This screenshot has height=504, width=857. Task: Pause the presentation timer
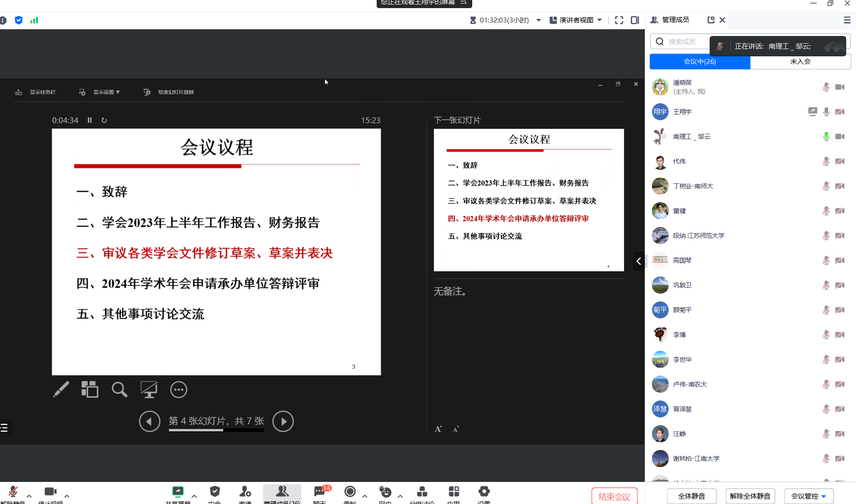(x=90, y=120)
